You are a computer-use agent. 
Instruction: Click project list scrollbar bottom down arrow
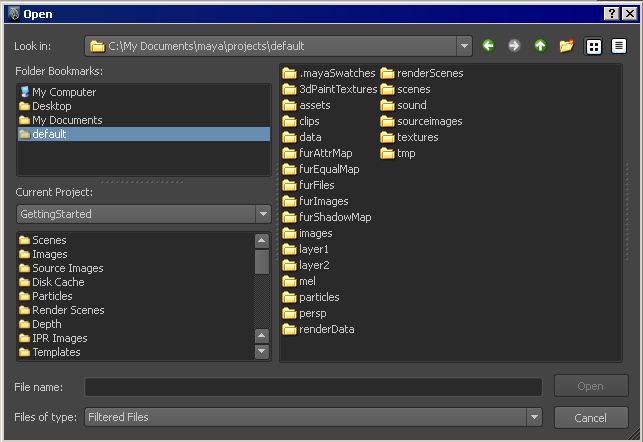coord(262,351)
